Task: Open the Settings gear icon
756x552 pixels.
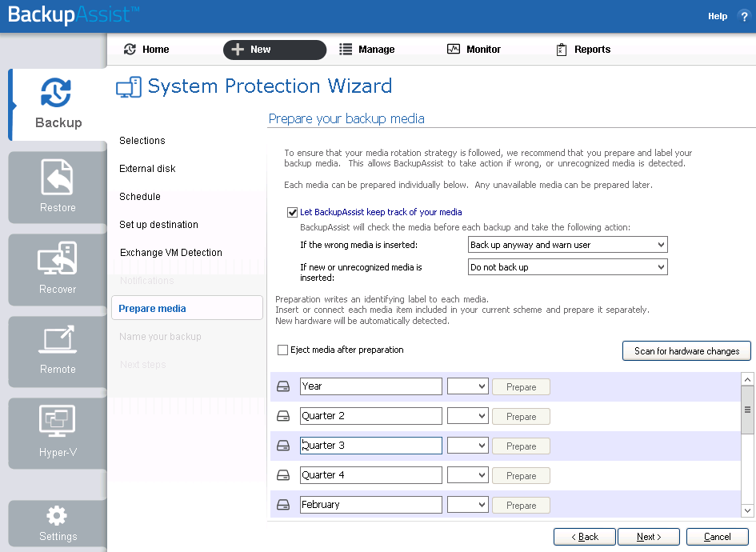Action: [x=57, y=516]
